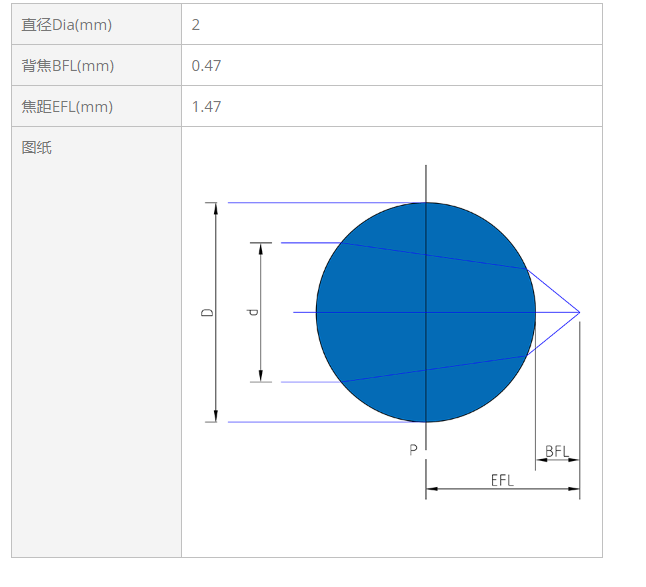Select the focal length value 1.47
The image size is (646, 587).
click(206, 107)
